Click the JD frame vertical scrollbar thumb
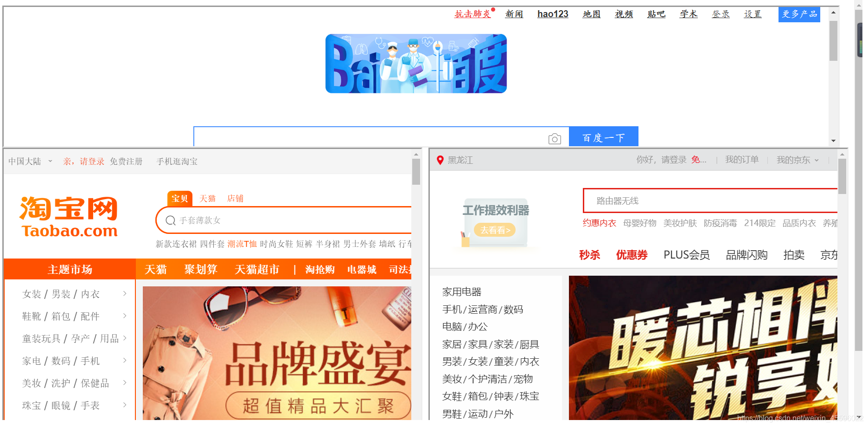This screenshot has width=868, height=427. coord(842,176)
